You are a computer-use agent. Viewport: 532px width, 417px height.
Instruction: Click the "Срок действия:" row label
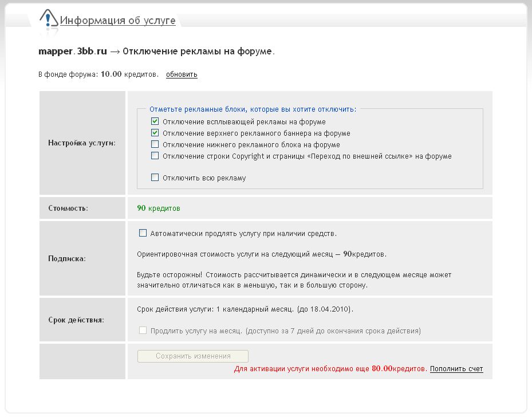tap(76, 320)
